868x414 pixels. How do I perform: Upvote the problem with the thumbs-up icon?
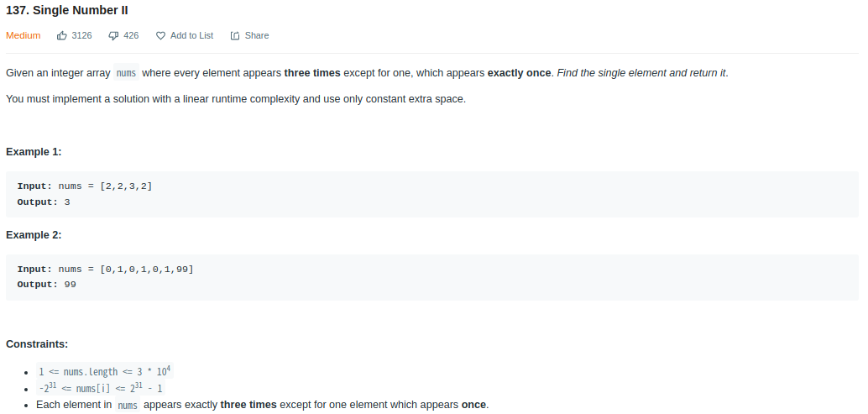61,35
